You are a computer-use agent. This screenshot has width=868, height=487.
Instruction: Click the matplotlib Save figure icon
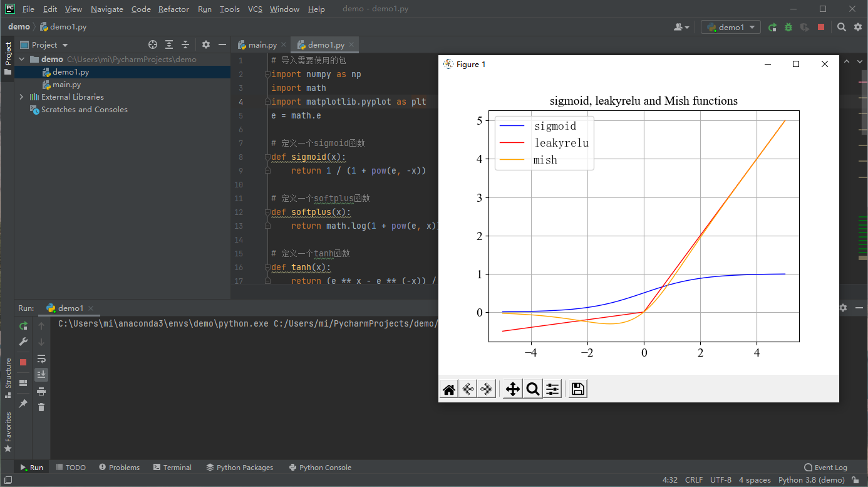pyautogui.click(x=577, y=389)
